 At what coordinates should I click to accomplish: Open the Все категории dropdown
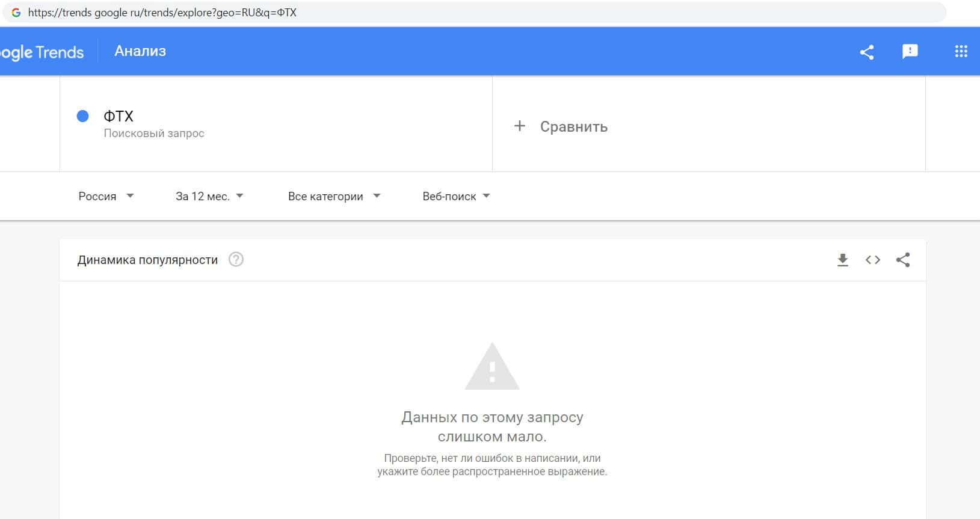tap(334, 196)
